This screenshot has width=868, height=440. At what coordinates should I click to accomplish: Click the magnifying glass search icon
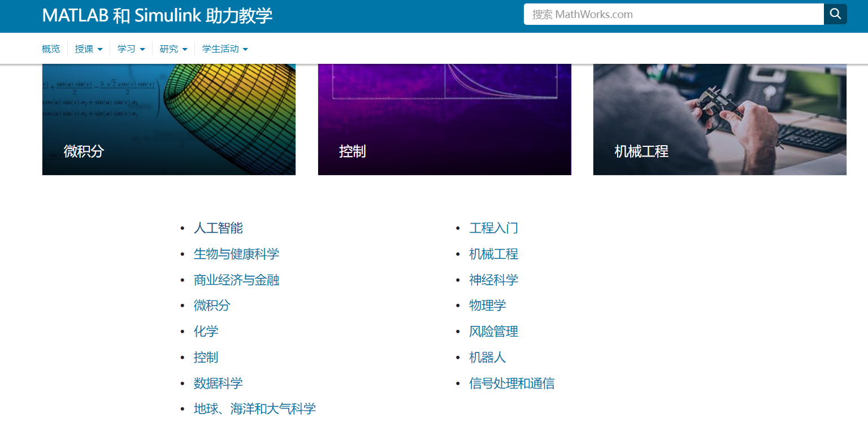[835, 15]
